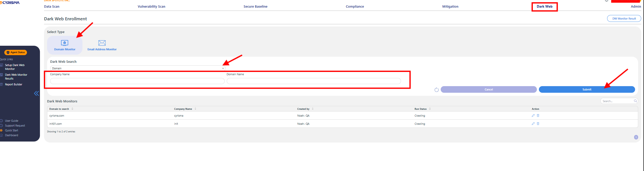Click the Cancel button
The width and height of the screenshot is (644, 171).
[489, 89]
